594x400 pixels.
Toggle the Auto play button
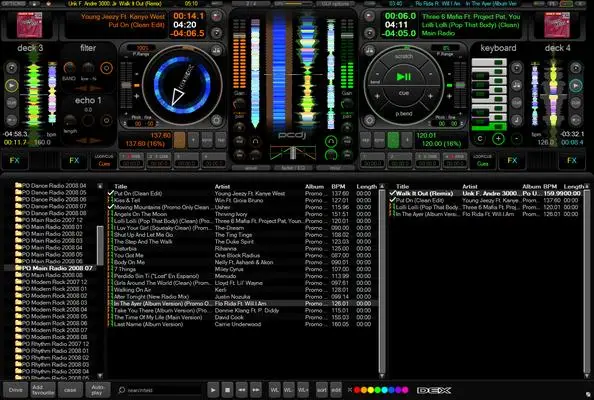tap(97, 390)
